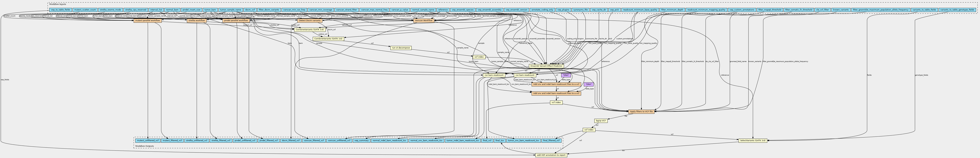980x158 pixels.
Task: Select the strelka_unfiltered_vcf output node
Action: pos(197,141)
